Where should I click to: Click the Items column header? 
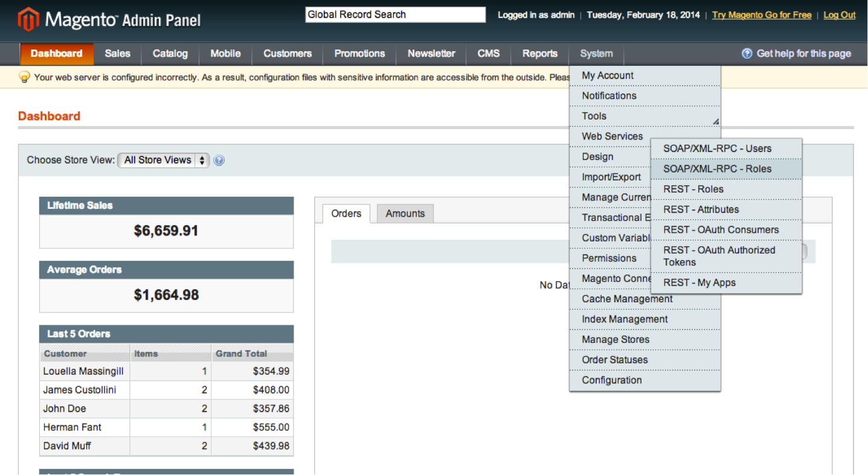pos(171,354)
